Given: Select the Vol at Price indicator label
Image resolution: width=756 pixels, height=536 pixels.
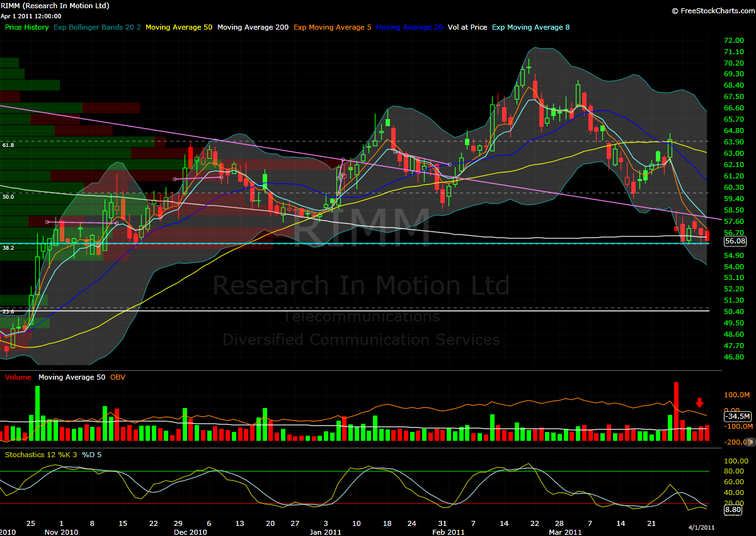Looking at the screenshot, I should pyautogui.click(x=467, y=27).
